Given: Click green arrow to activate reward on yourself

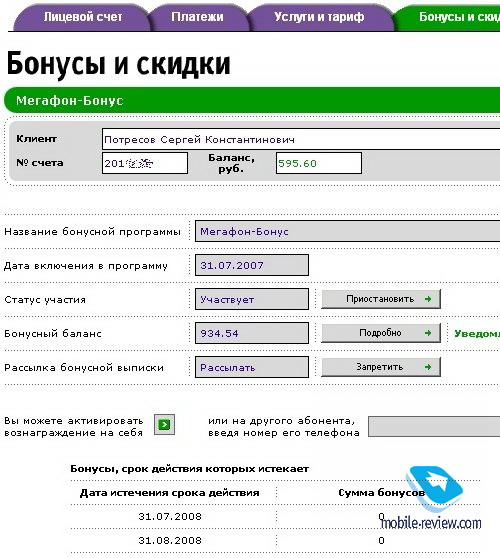Looking at the screenshot, I should click(164, 425).
